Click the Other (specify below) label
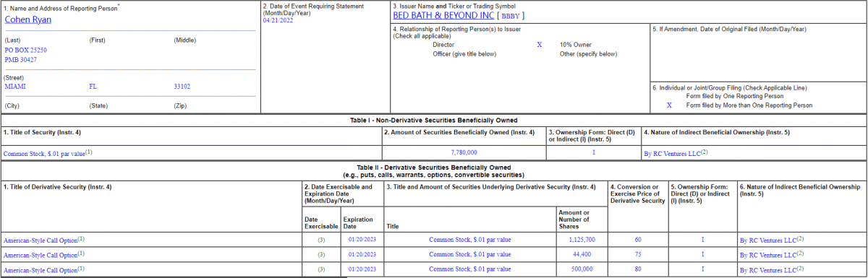Viewport: 868px width, 278px height. coord(588,54)
